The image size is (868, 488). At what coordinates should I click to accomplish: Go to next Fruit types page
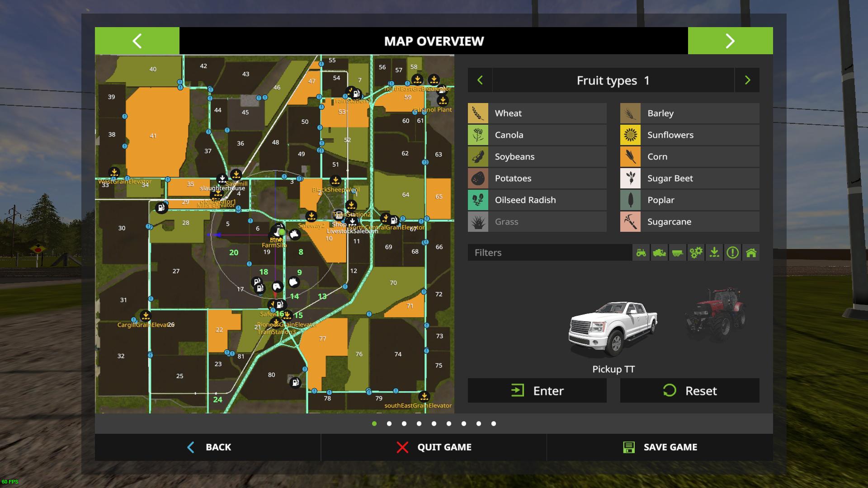click(747, 80)
